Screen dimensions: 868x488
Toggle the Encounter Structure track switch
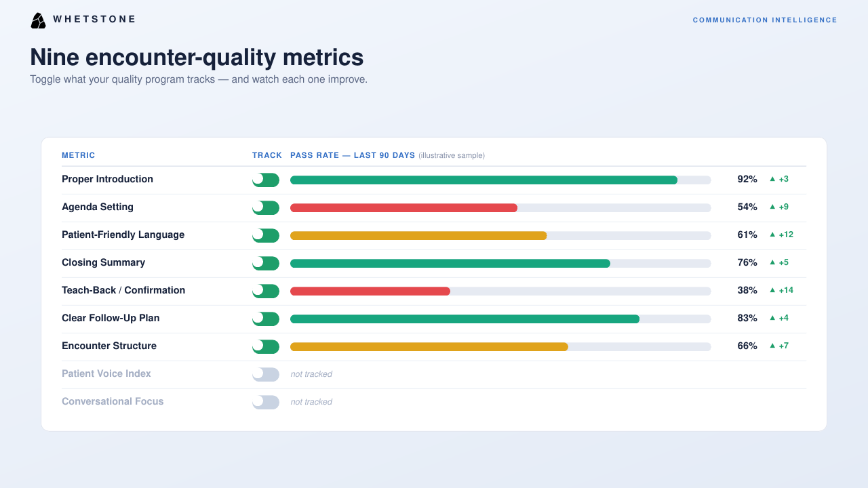pos(266,346)
